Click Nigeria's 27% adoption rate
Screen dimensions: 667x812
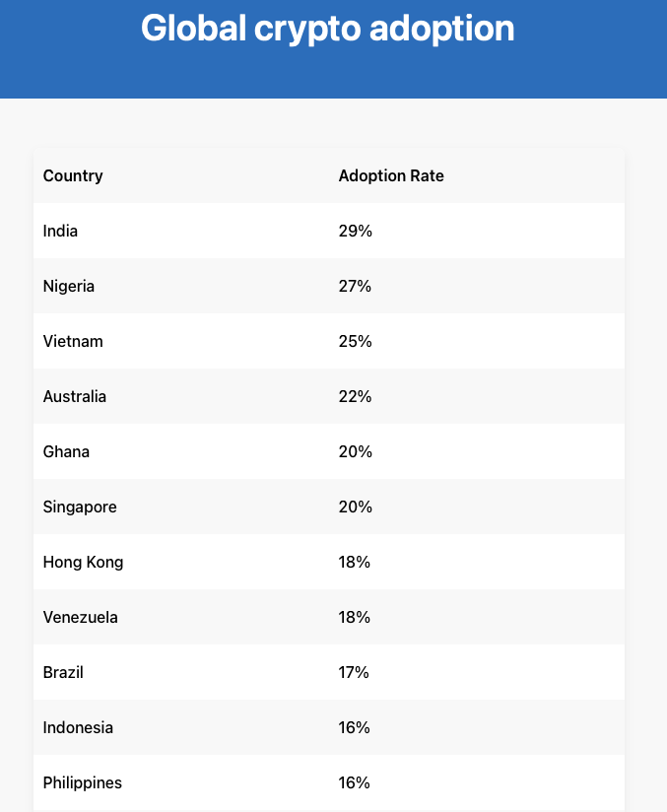tap(355, 287)
